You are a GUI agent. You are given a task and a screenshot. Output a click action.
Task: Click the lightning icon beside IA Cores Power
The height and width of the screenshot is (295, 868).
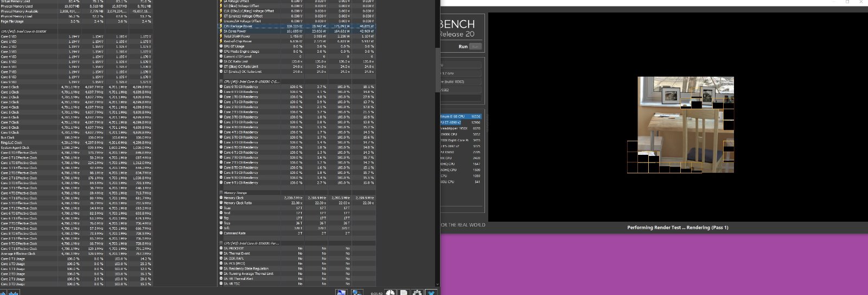point(221,31)
